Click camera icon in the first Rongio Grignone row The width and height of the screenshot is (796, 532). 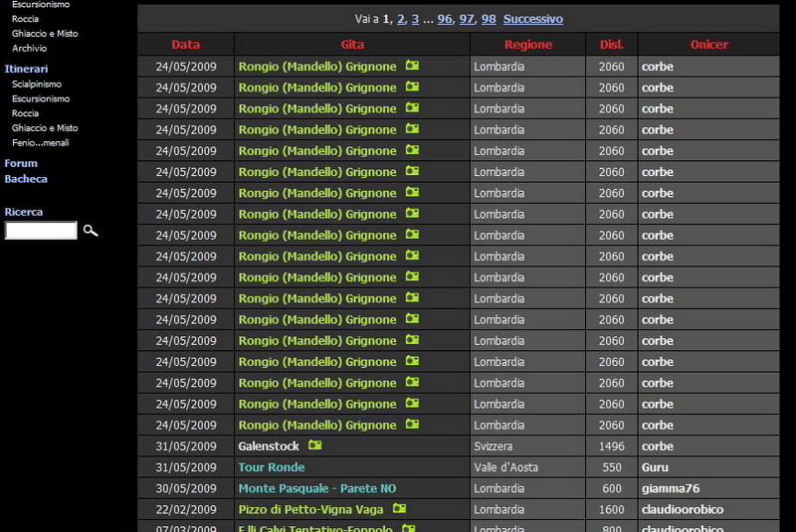pyautogui.click(x=412, y=66)
